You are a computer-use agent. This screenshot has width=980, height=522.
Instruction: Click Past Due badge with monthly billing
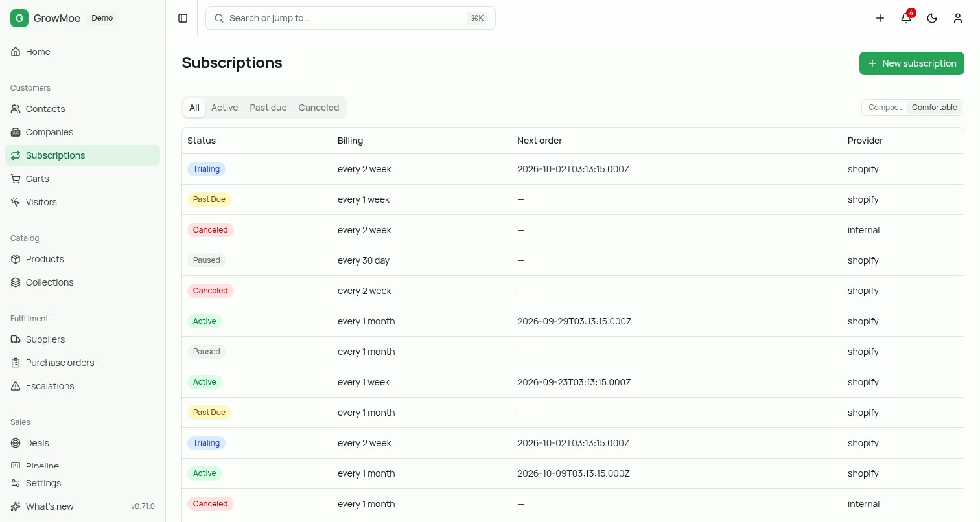coord(209,413)
